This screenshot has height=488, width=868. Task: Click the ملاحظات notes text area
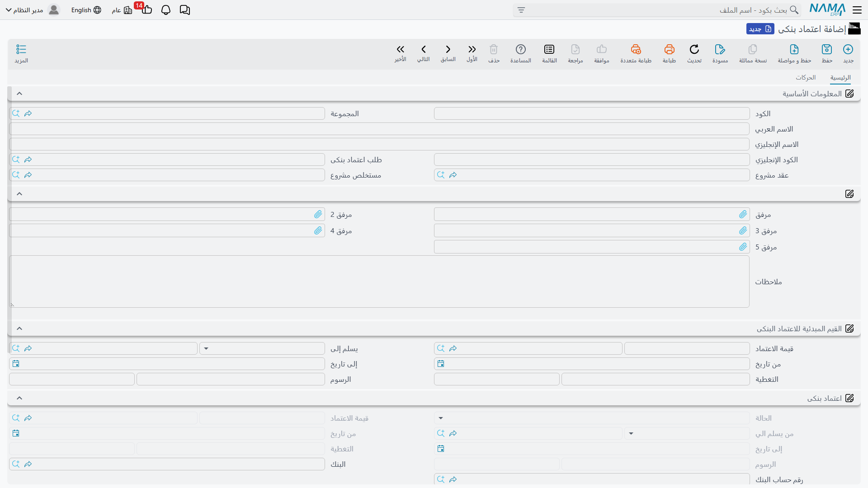tap(379, 282)
